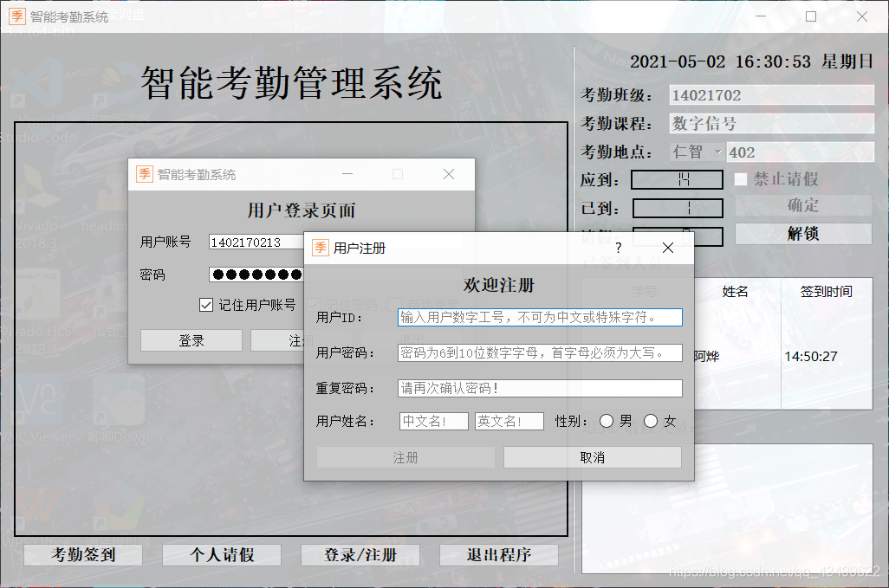Maximize the main 智能考勤系统 window
Image resolution: width=889 pixels, height=588 pixels.
[811, 16]
